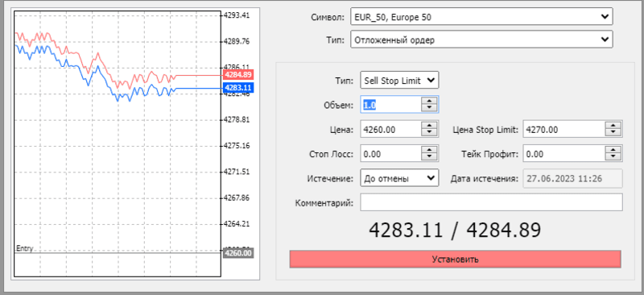This screenshot has width=644, height=295.
Task: Click the Дата истечения field 27.06.2023 11:26
Action: [572, 178]
